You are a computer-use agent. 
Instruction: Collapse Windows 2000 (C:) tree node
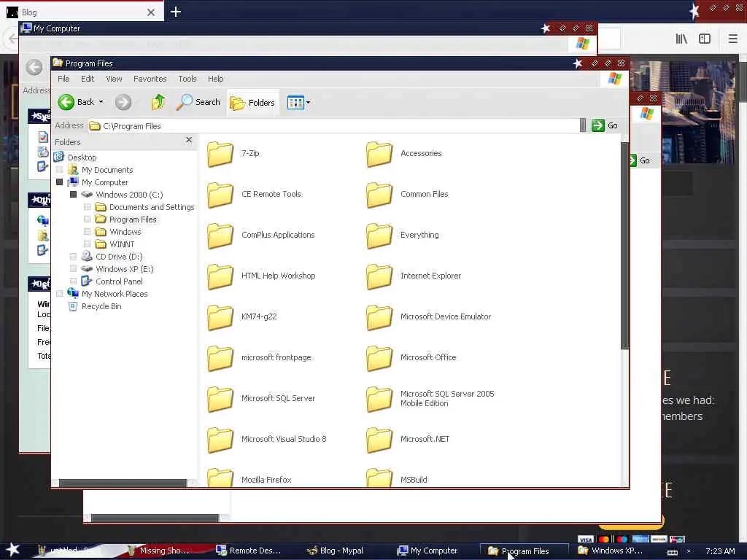coord(74,194)
